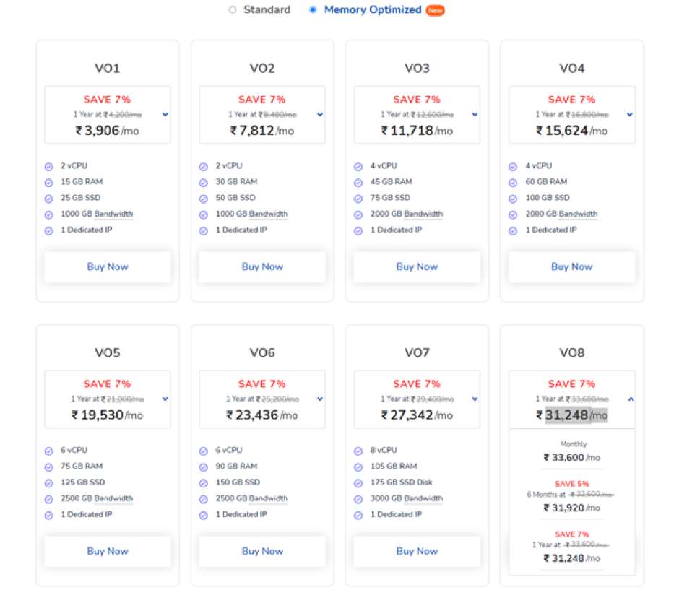Buy the VO6 plan
This screenshot has width=679, height=616.
tap(262, 551)
